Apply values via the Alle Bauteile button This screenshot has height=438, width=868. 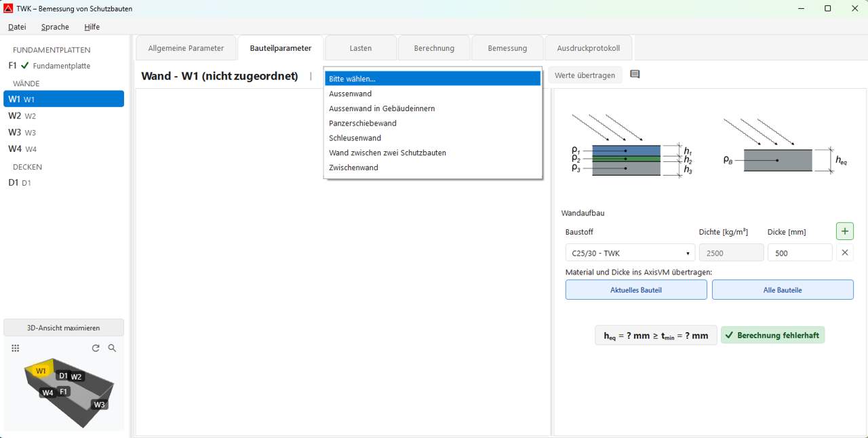782,290
